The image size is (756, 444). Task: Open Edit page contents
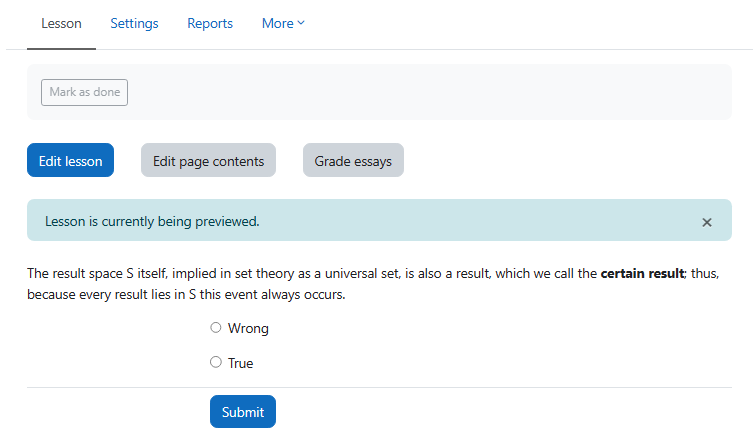208,161
